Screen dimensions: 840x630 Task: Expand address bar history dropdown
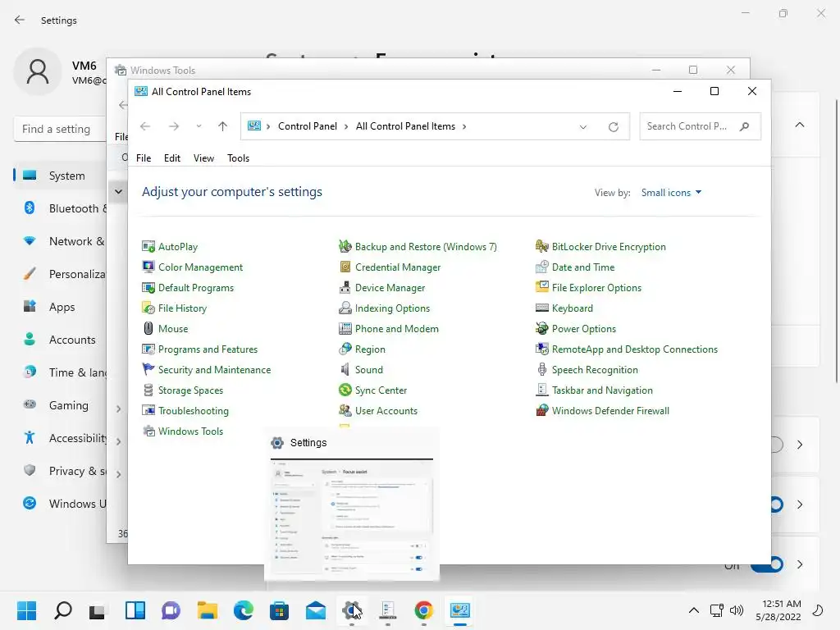point(583,127)
